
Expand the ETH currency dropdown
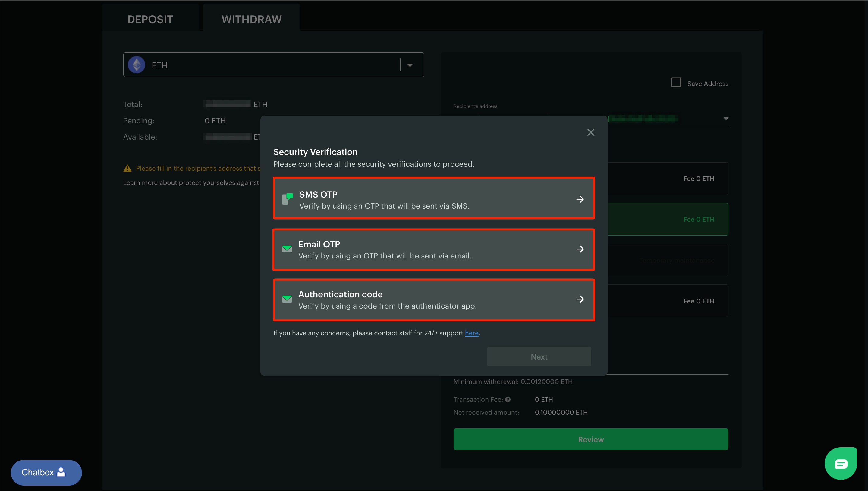click(410, 65)
